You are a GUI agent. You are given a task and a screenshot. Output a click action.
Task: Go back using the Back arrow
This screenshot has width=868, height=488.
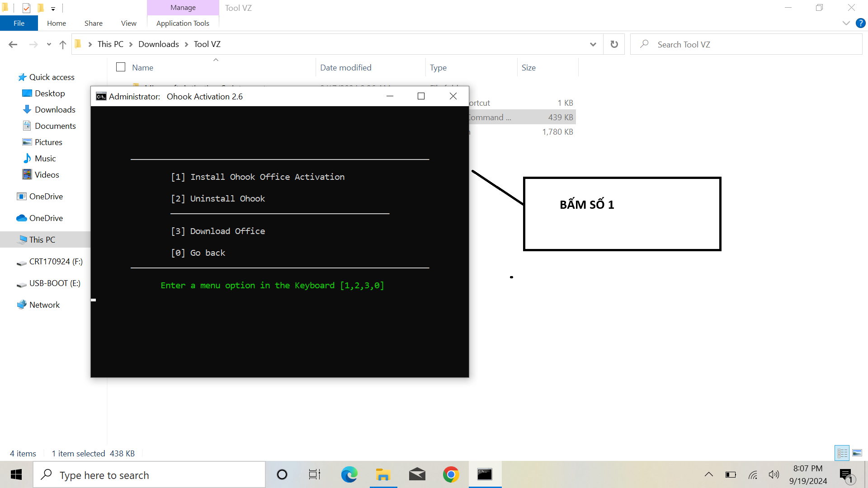point(13,44)
